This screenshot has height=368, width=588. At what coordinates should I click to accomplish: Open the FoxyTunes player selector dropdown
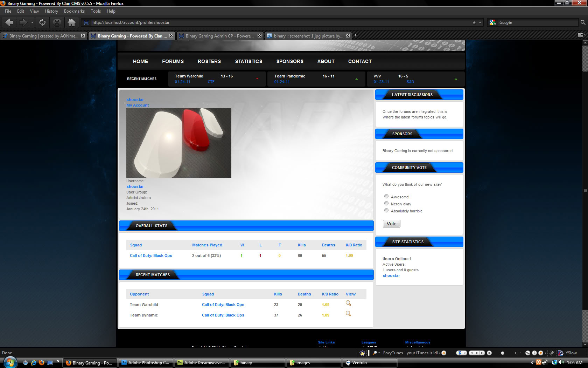tap(465, 353)
